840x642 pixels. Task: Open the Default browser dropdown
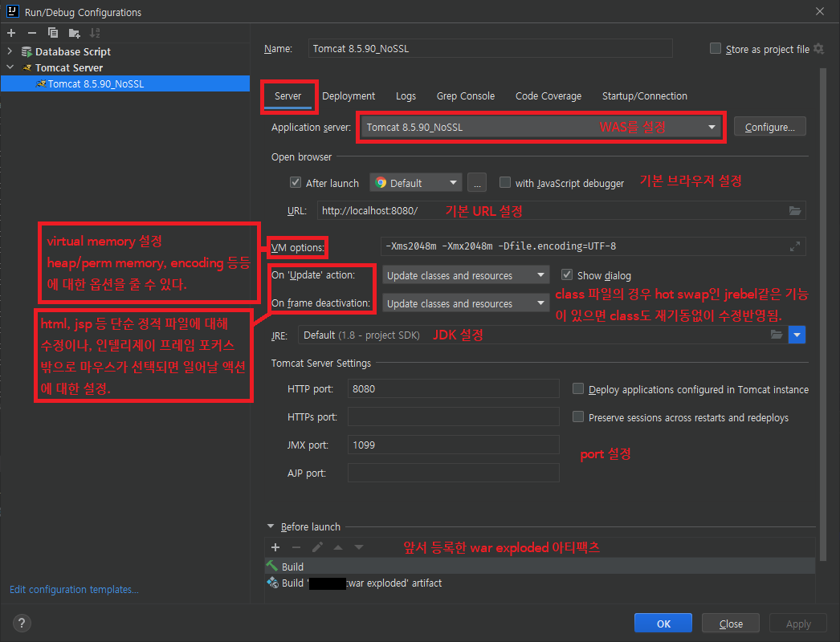[x=416, y=183]
